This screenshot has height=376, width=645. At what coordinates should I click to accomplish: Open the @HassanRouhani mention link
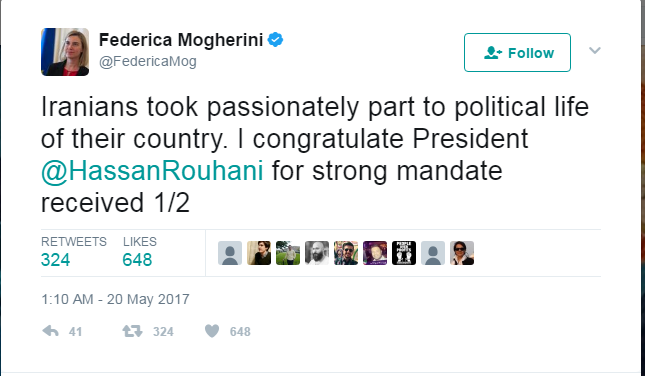click(152, 171)
